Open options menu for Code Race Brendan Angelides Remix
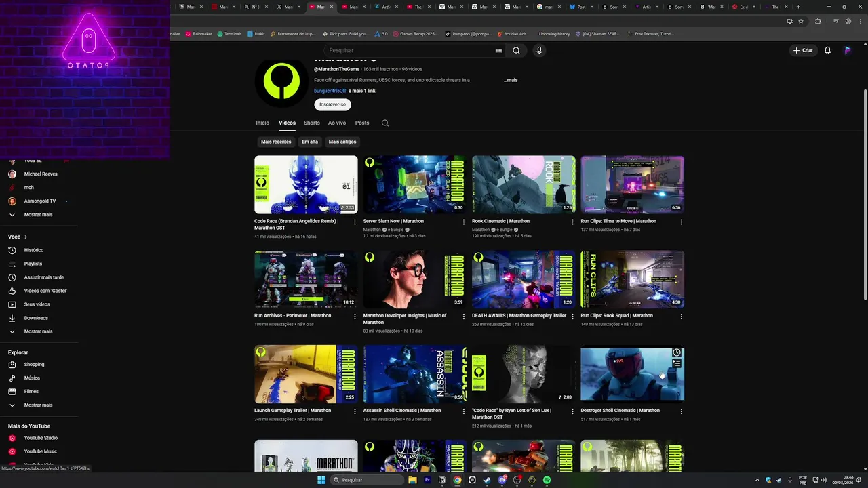The width and height of the screenshot is (868, 488). 355,222
